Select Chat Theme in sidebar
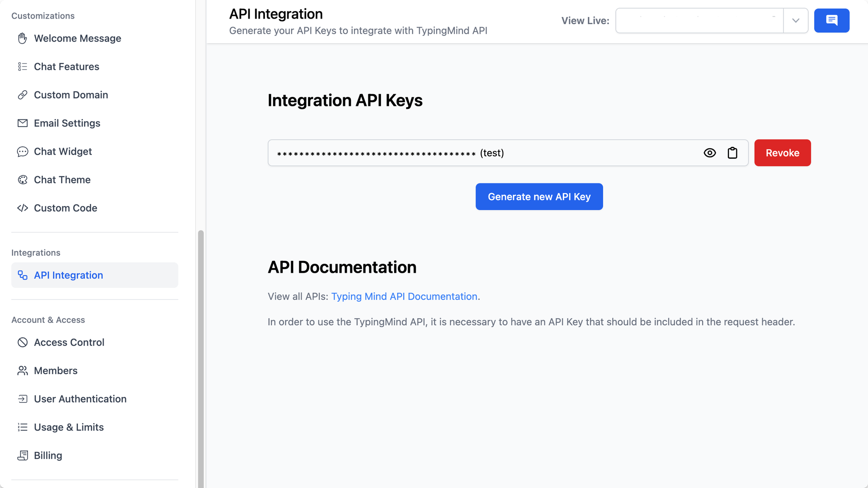The image size is (868, 488). [95, 180]
